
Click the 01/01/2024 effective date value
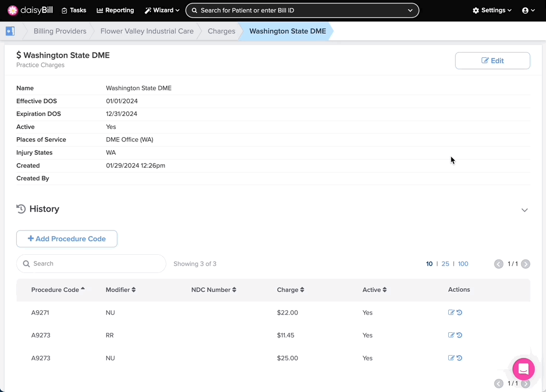[x=122, y=101]
